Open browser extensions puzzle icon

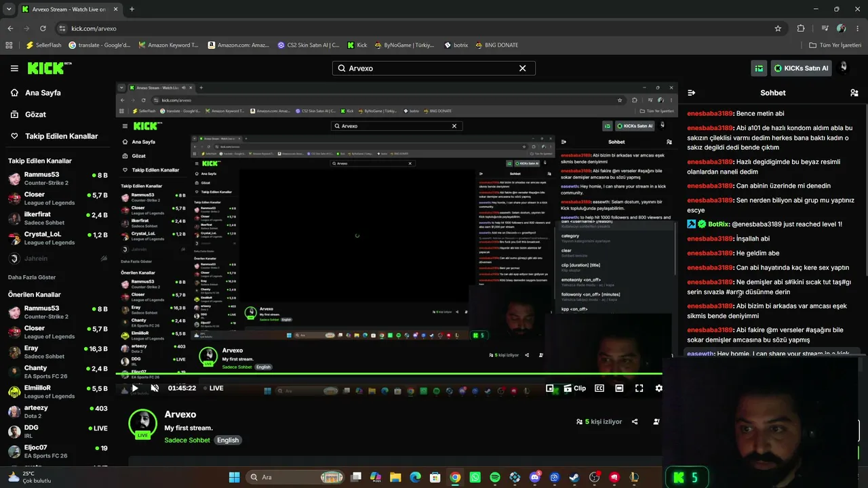801,28
